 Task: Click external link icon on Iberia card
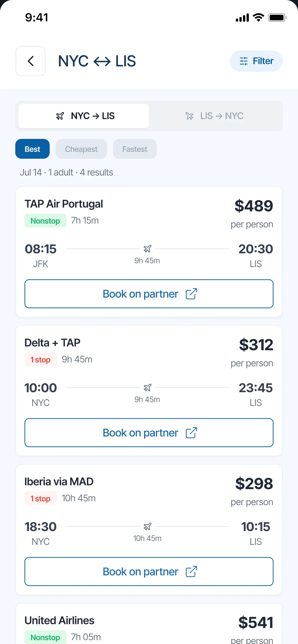point(191,572)
